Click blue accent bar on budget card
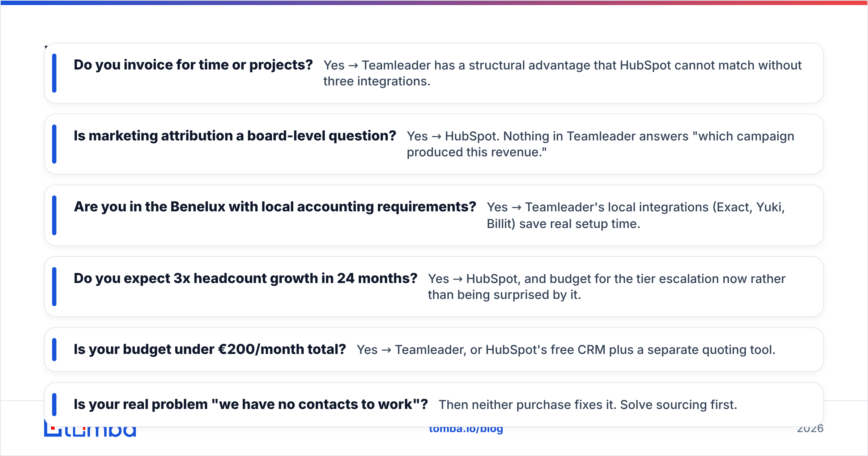This screenshot has width=868, height=456. pyautogui.click(x=54, y=350)
